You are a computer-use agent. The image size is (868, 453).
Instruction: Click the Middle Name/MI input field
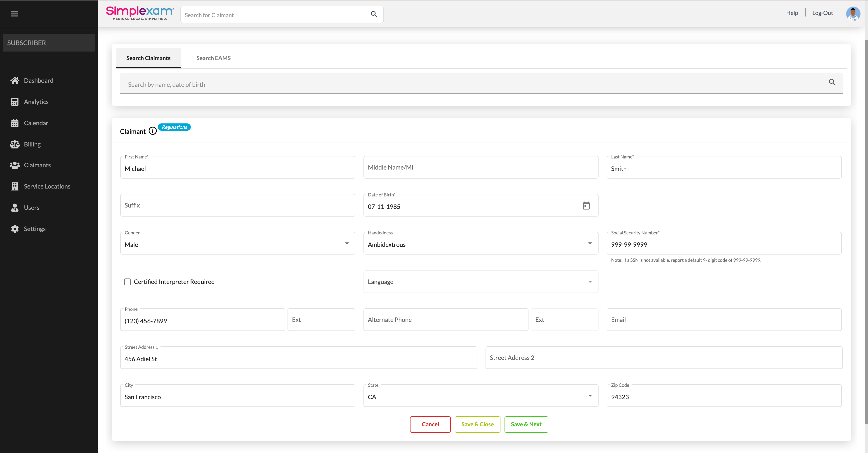(481, 168)
